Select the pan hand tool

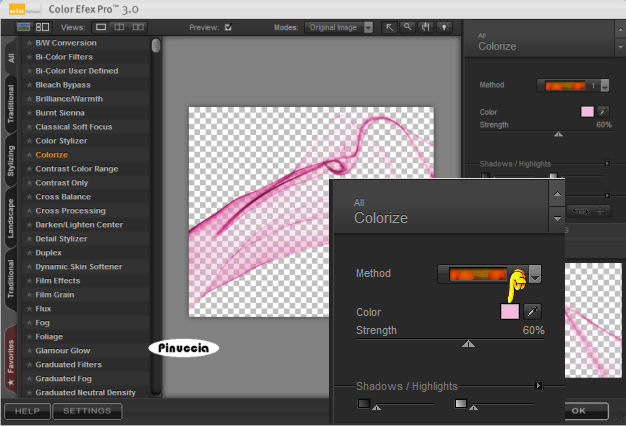point(426,27)
